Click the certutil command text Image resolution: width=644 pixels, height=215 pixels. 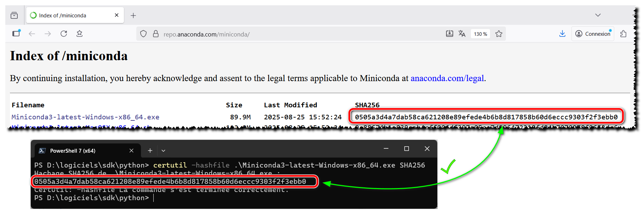(170, 165)
